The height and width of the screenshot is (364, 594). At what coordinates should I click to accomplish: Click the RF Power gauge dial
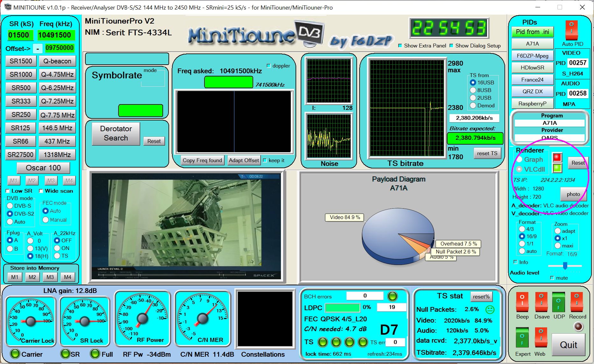[x=142, y=318]
